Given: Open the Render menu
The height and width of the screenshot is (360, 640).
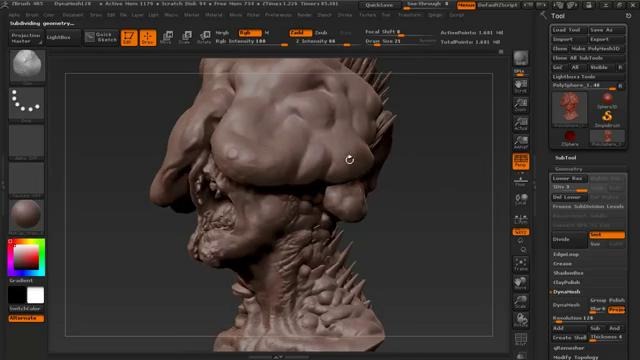Looking at the screenshot, I should point(304,15).
